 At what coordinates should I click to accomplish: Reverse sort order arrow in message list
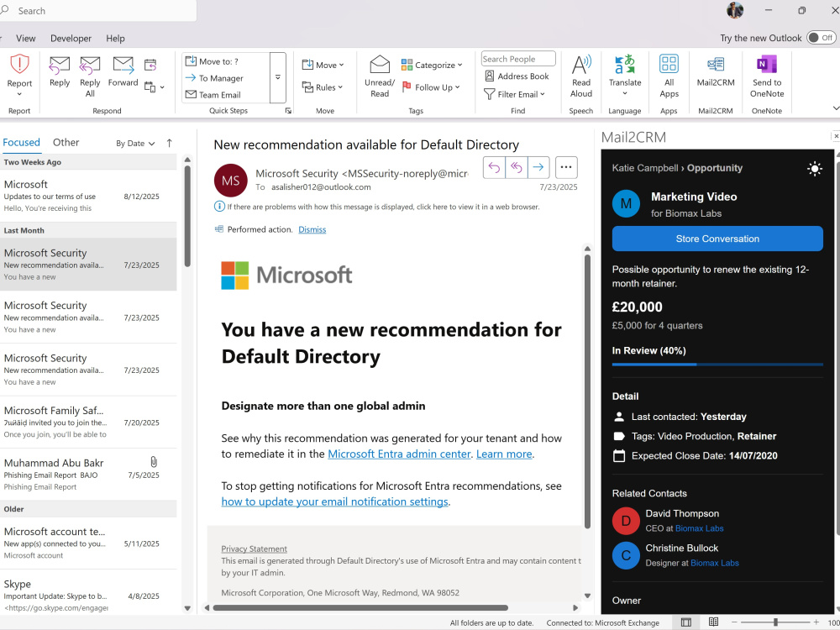pos(170,143)
